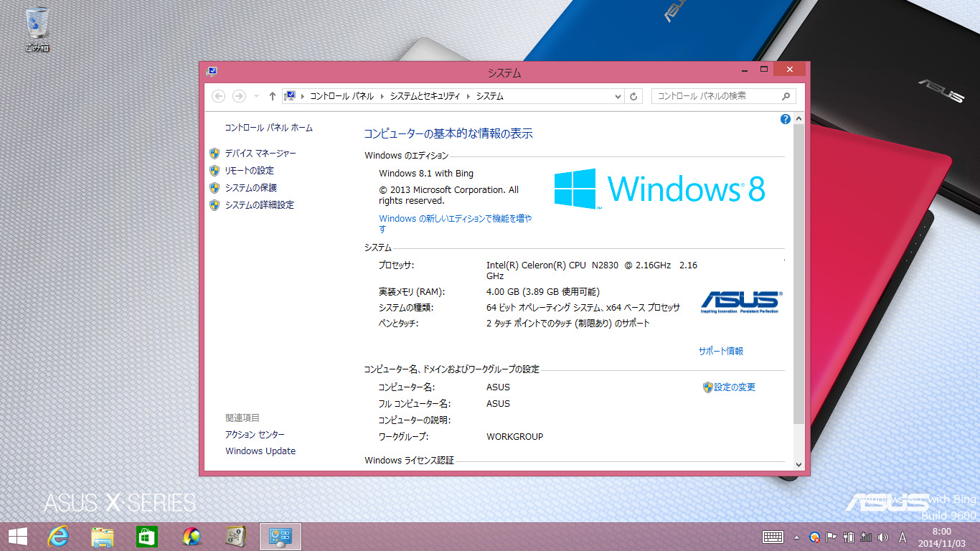Open the touch keyboard from the tray

(x=773, y=537)
